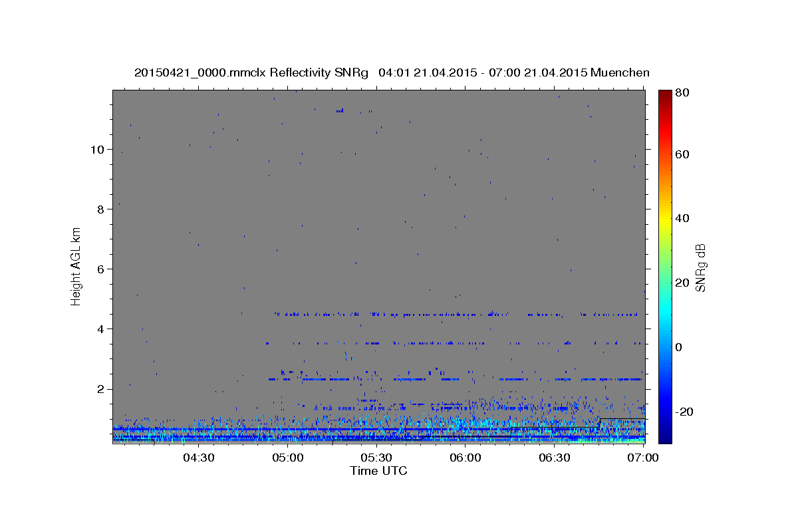Screen dimensions: 798x532
Task: Click the height tick label 8
Action: [100, 209]
